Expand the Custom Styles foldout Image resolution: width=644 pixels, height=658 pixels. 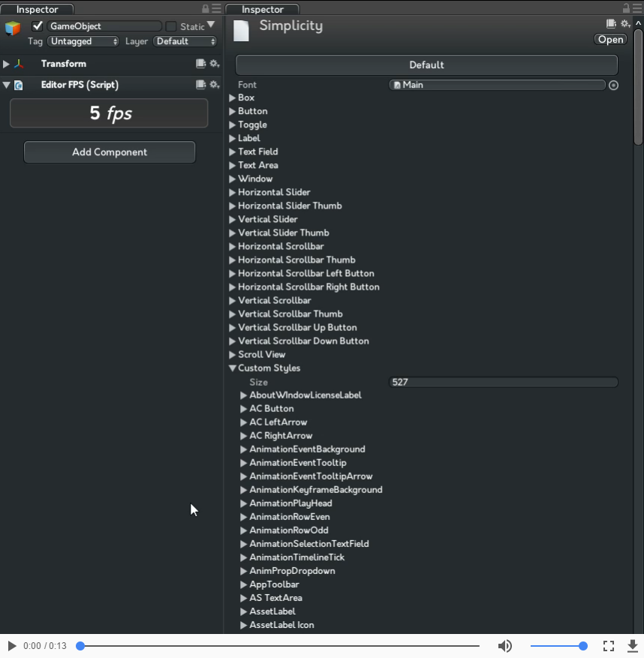pos(233,368)
